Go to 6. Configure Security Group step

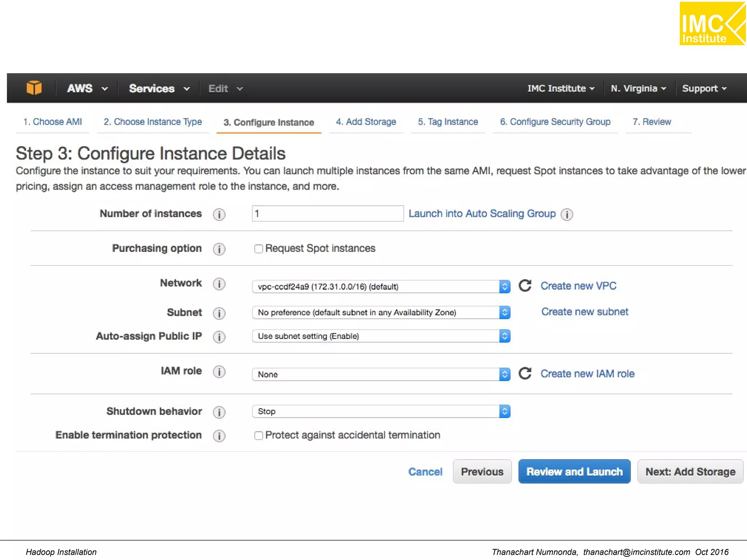pyautogui.click(x=555, y=122)
